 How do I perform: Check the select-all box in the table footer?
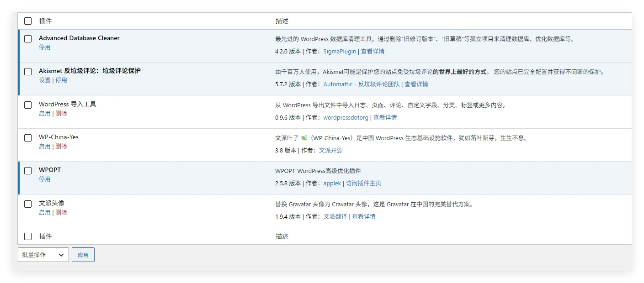point(28,236)
